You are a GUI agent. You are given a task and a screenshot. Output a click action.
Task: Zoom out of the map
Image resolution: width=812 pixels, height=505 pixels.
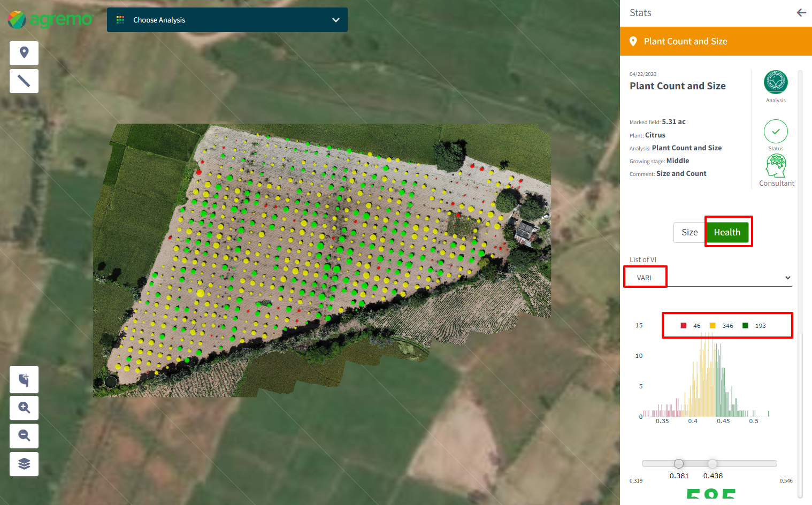click(x=24, y=435)
